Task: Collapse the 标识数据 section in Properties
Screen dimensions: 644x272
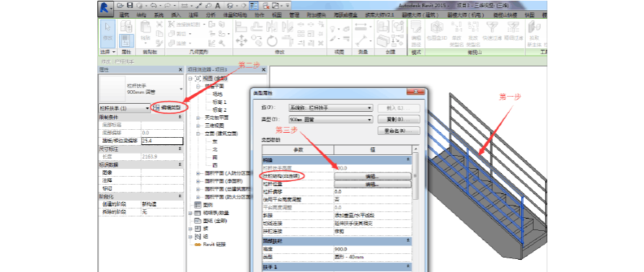Action: (x=180, y=165)
